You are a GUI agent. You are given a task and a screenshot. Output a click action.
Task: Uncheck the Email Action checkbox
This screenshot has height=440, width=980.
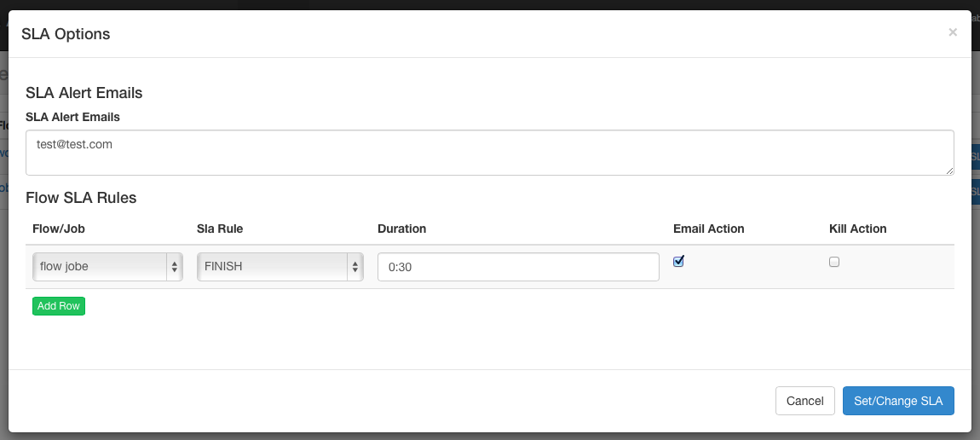coord(678,262)
